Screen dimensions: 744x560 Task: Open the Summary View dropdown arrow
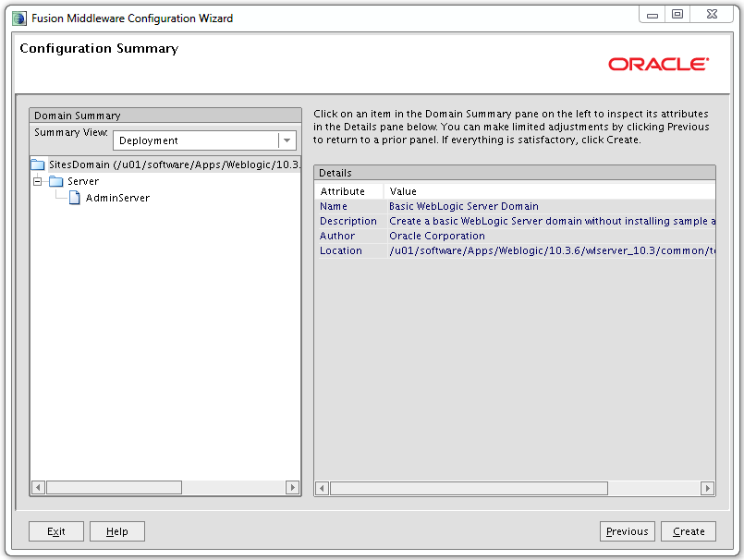287,140
